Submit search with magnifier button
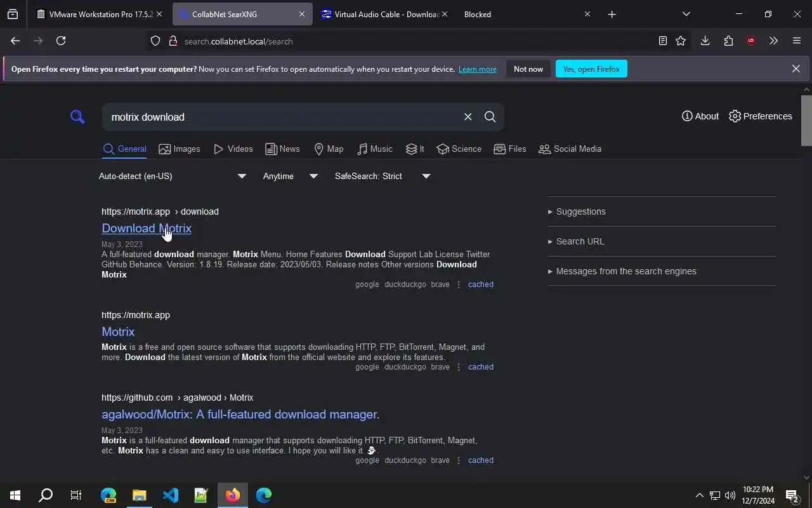 490,117
